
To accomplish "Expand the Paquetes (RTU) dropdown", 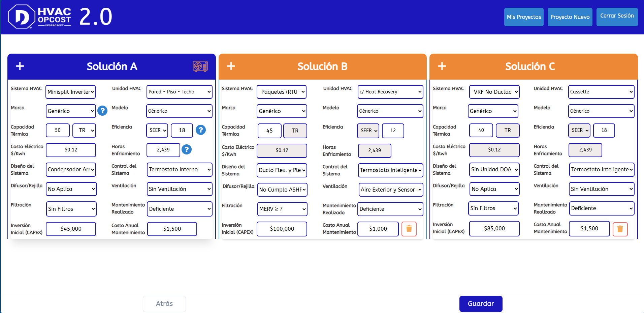I will pyautogui.click(x=282, y=92).
